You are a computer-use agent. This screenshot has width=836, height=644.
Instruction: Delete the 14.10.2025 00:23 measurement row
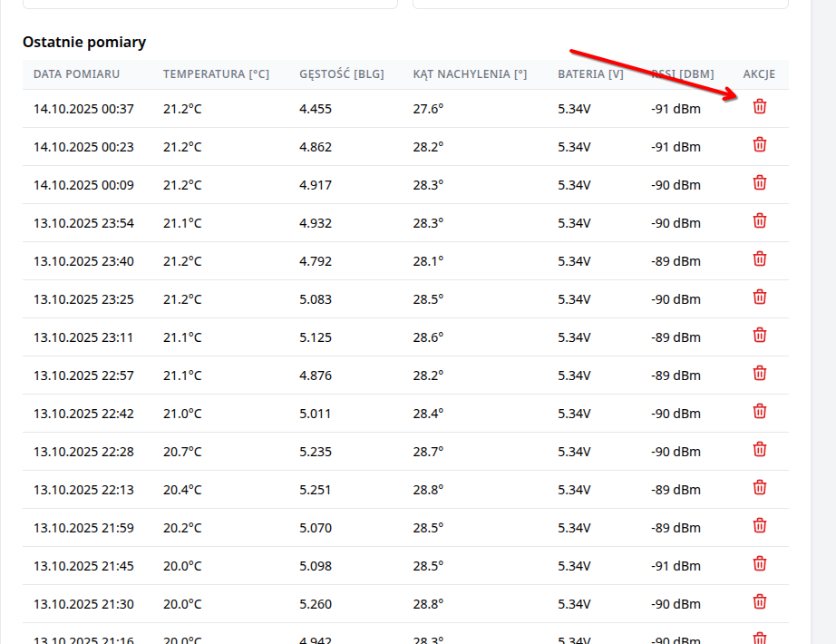760,145
